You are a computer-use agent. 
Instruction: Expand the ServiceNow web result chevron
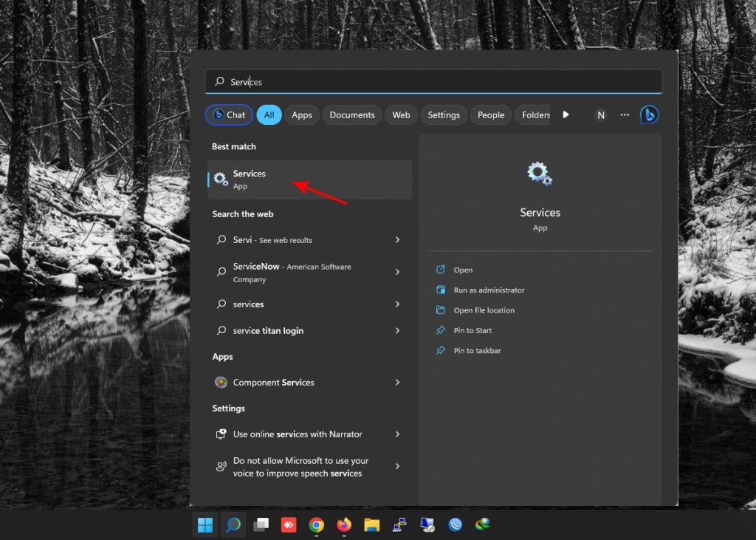397,273
